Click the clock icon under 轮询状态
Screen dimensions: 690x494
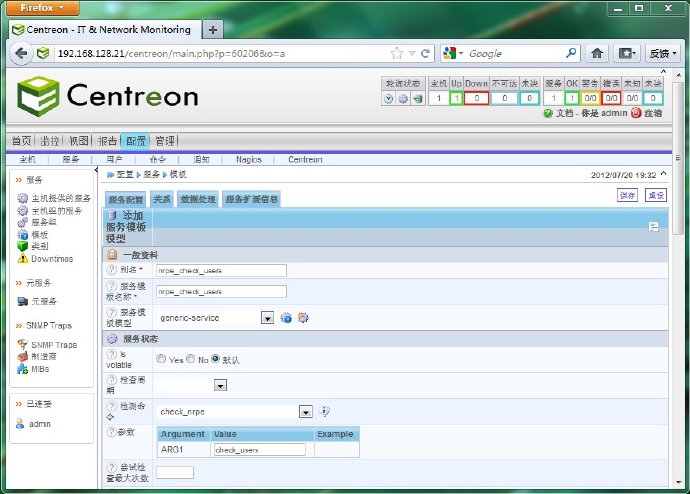(389, 99)
